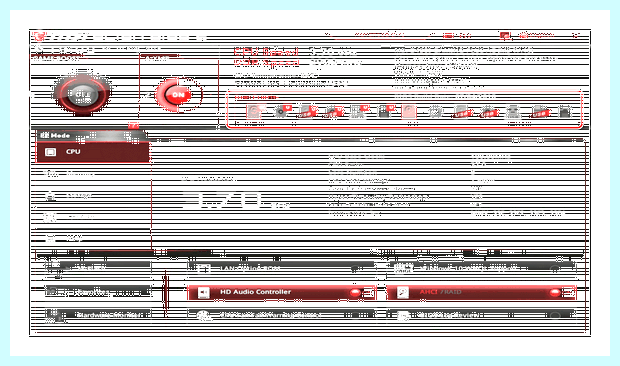620x366 pixels.
Task: Open the Favorites menu
Action: (x=97, y=292)
